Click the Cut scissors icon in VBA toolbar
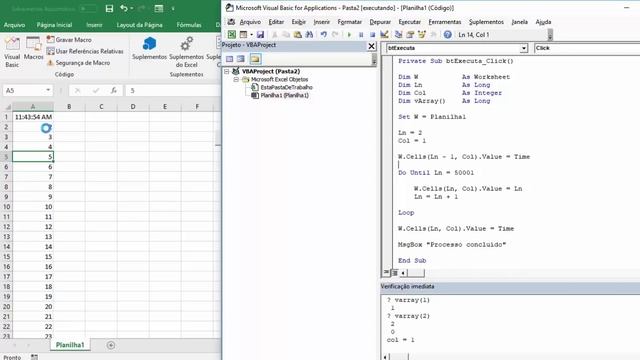 tap(275, 35)
